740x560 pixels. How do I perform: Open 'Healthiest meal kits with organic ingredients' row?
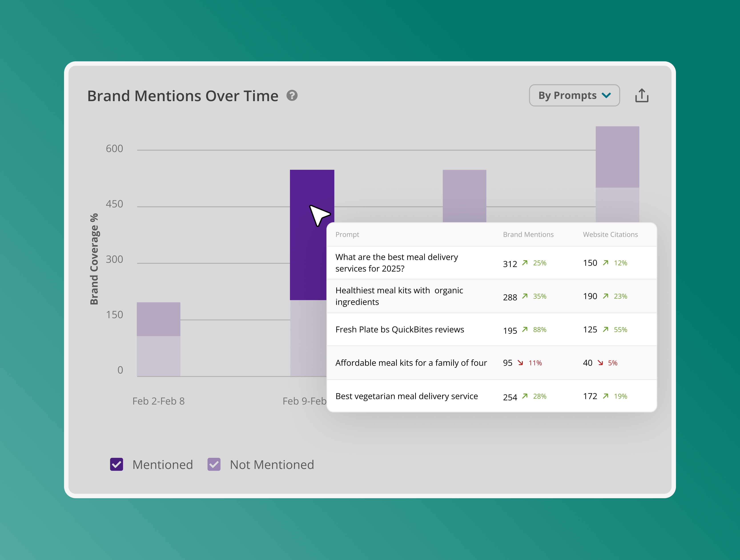tap(399, 296)
